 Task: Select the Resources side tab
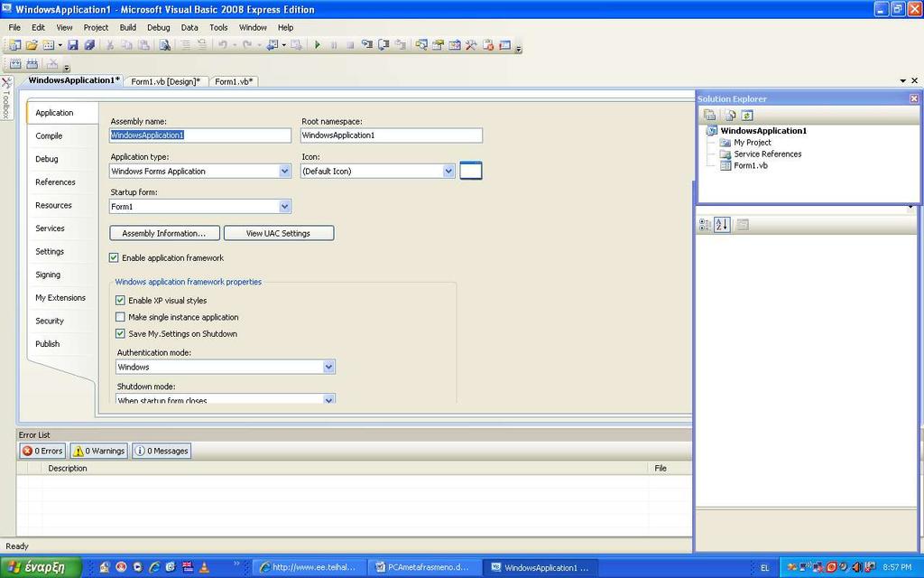click(53, 205)
